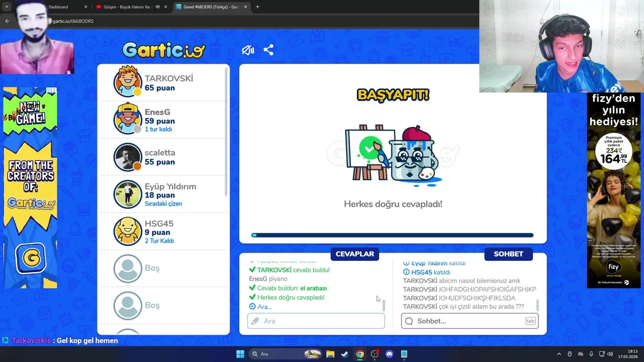This screenshot has width=644, height=362.
Task: Focus the Ara answer input field
Action: [x=316, y=321]
